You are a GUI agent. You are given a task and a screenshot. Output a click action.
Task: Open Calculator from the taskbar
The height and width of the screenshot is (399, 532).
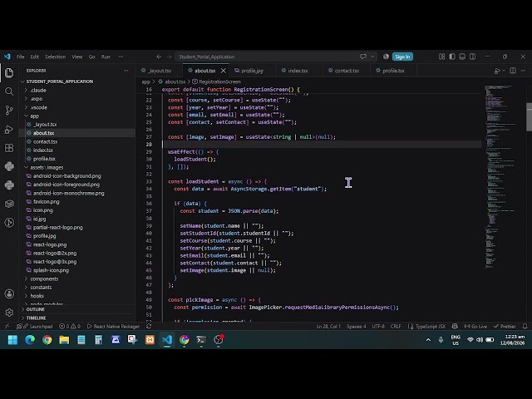(x=98, y=340)
